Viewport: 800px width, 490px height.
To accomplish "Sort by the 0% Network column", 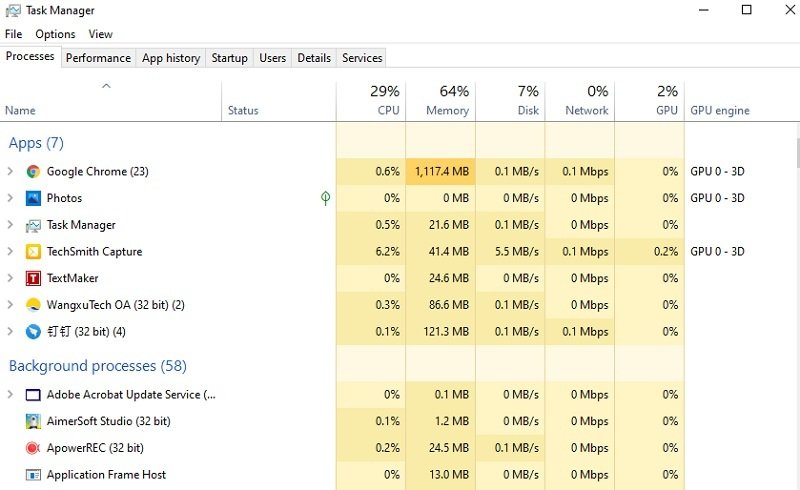I will tap(580, 101).
